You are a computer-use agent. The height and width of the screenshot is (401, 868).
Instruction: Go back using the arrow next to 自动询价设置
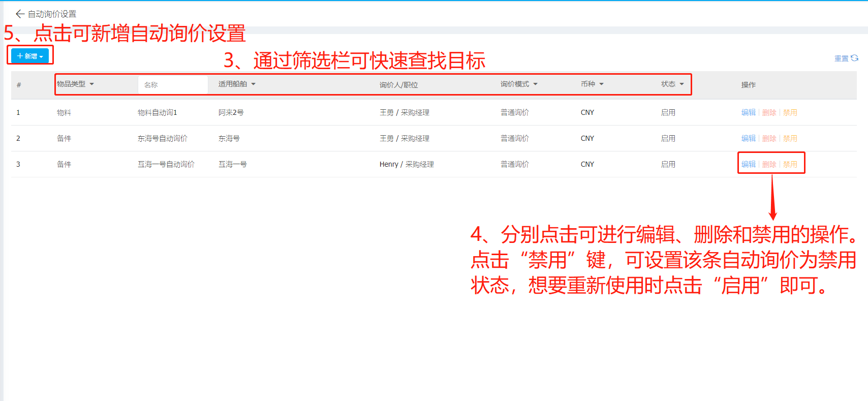(20, 14)
